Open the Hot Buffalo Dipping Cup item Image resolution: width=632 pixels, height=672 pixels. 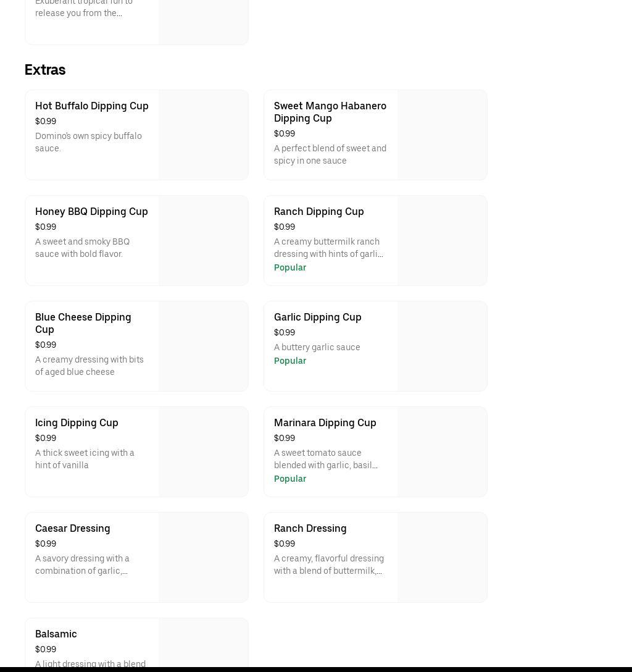pyautogui.click(x=91, y=106)
